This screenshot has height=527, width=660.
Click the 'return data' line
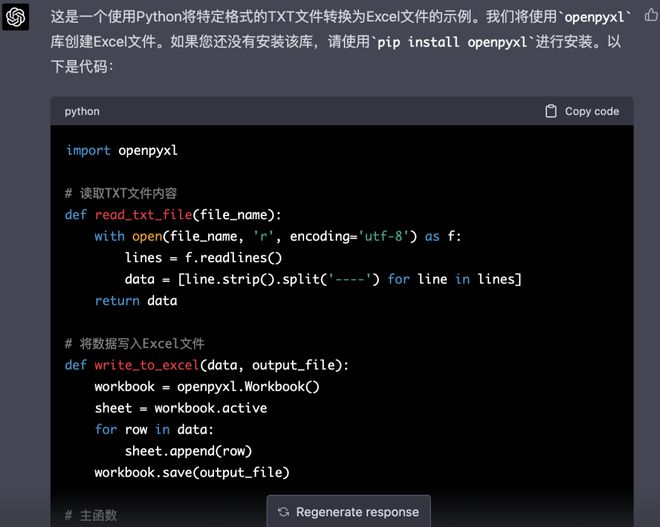tap(136, 301)
